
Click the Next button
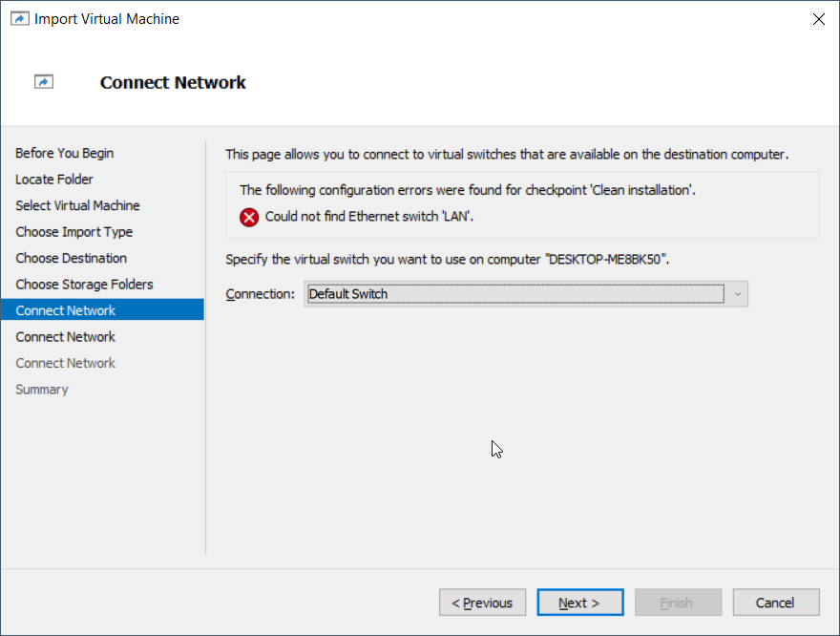pyautogui.click(x=579, y=602)
